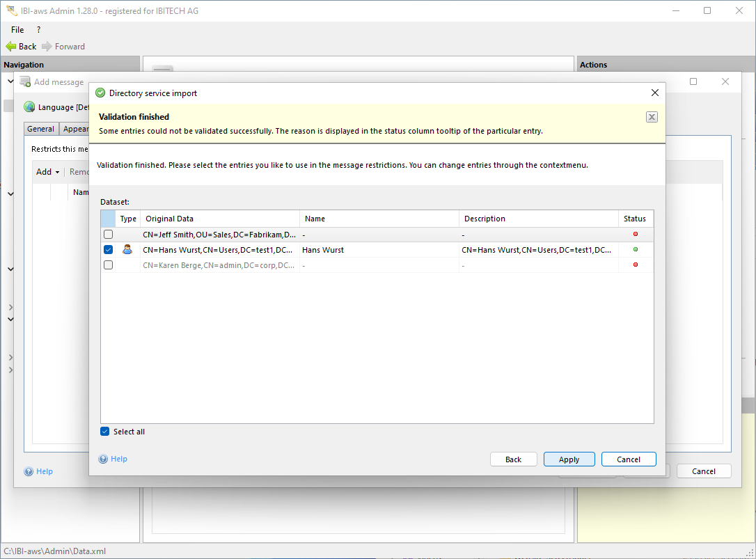Click red status dot for Jeff Smith

[x=635, y=234]
